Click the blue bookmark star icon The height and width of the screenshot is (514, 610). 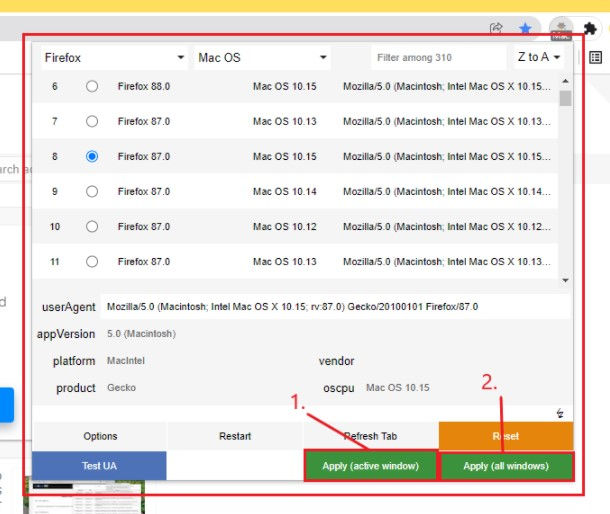point(525,28)
